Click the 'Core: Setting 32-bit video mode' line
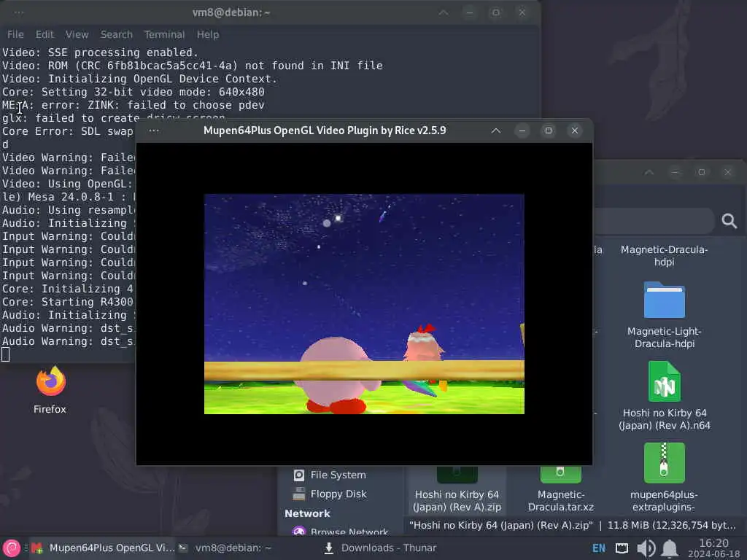This screenshot has height=560, width=747. coord(133,92)
